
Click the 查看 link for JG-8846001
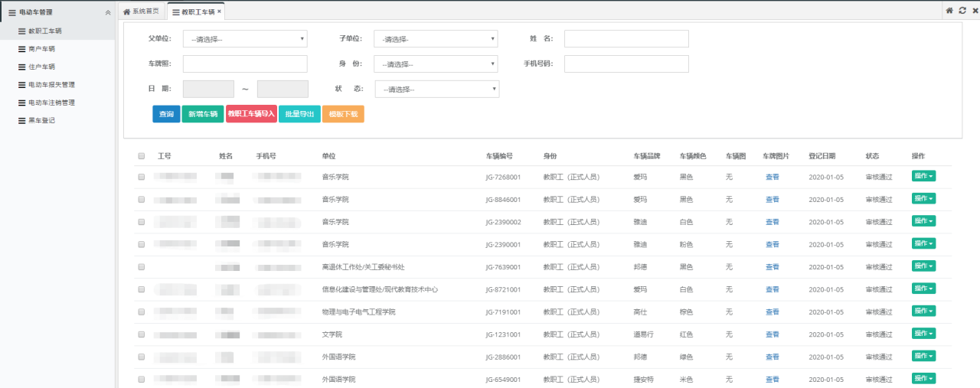point(772,200)
